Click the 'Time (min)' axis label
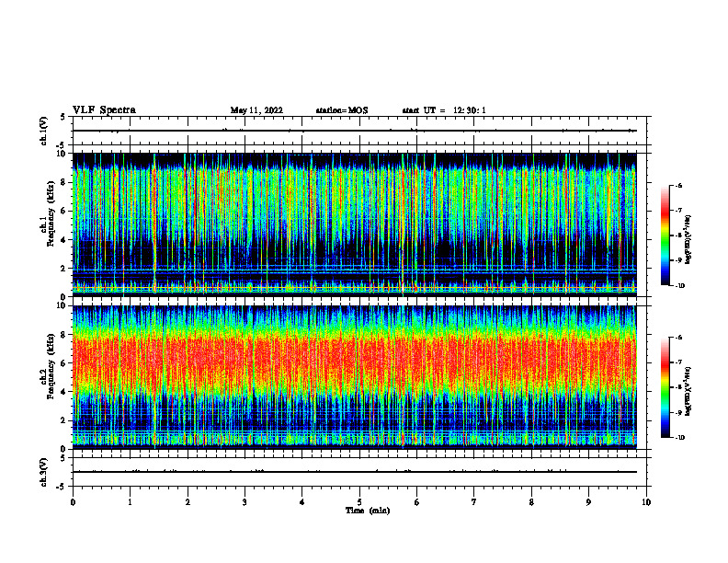The image size is (728, 563). pyautogui.click(x=368, y=511)
